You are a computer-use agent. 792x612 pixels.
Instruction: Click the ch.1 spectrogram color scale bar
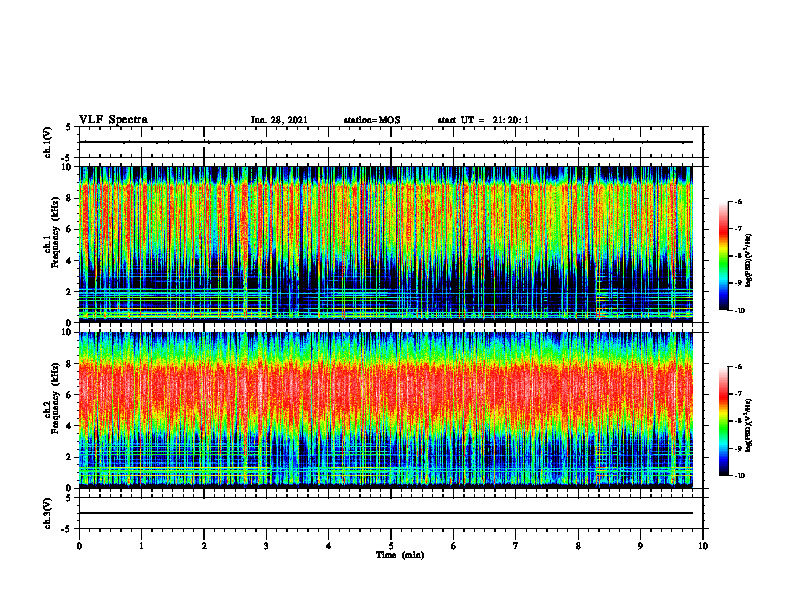[x=724, y=256]
